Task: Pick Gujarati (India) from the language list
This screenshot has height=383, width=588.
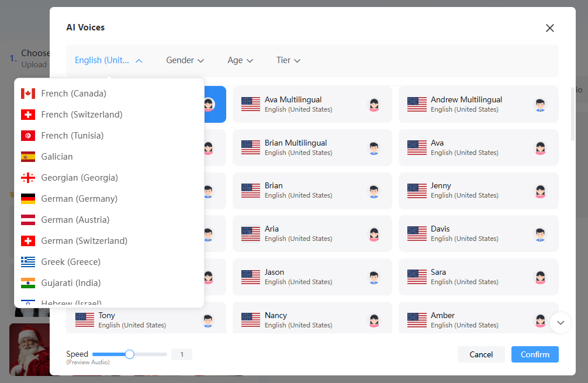Action: coord(71,283)
